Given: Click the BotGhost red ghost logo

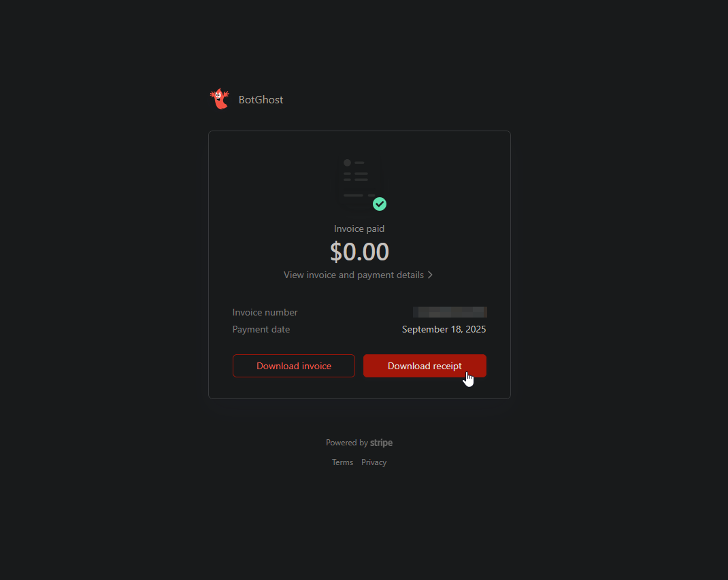Looking at the screenshot, I should pos(220,99).
